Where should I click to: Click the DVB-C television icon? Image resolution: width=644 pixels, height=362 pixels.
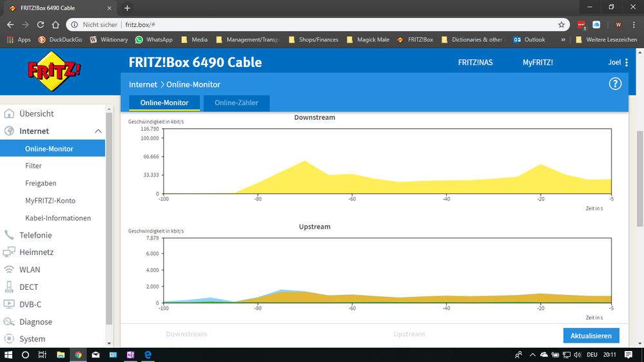coord(9,304)
